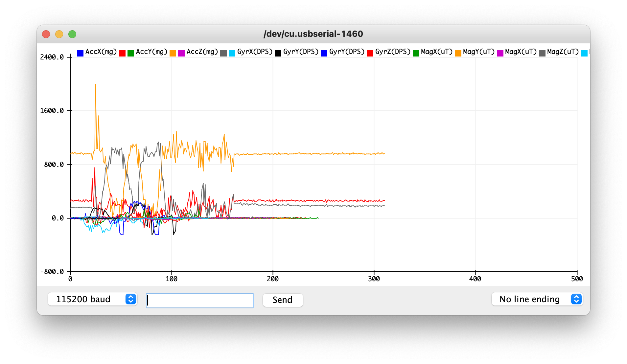The image size is (627, 364).
Task: Click the red swatch before GyrZ(DPS)
Action: (370, 53)
